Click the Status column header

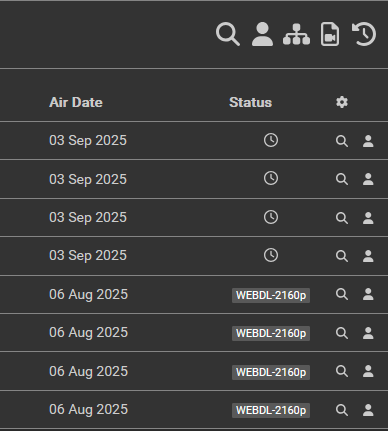[250, 102]
